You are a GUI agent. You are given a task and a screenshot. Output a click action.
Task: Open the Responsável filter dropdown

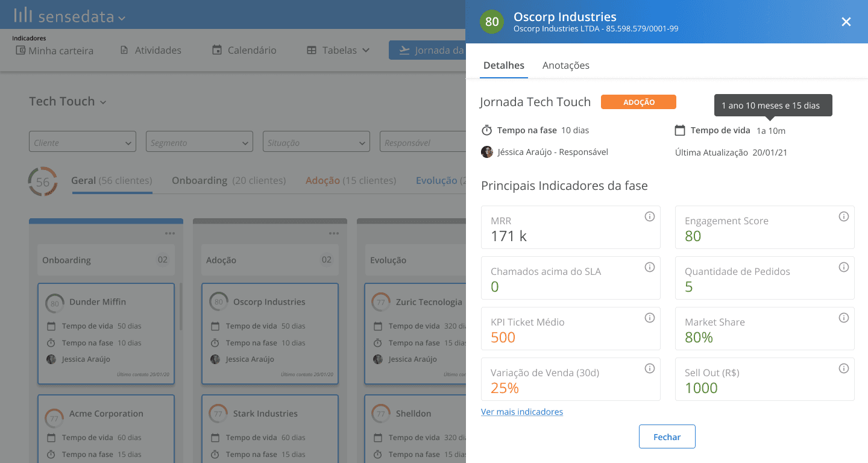click(x=423, y=142)
